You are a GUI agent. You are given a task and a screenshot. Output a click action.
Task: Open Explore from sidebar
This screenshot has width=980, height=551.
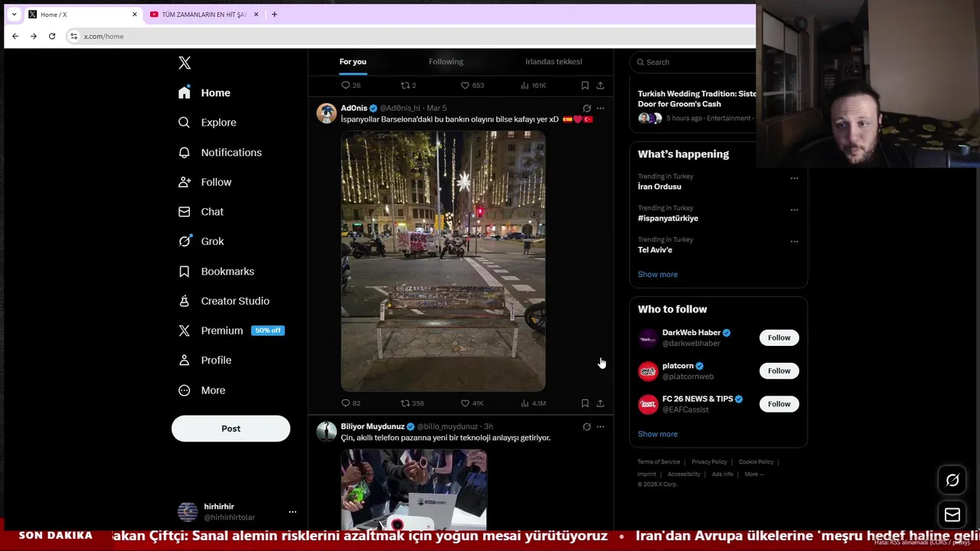[207, 122]
